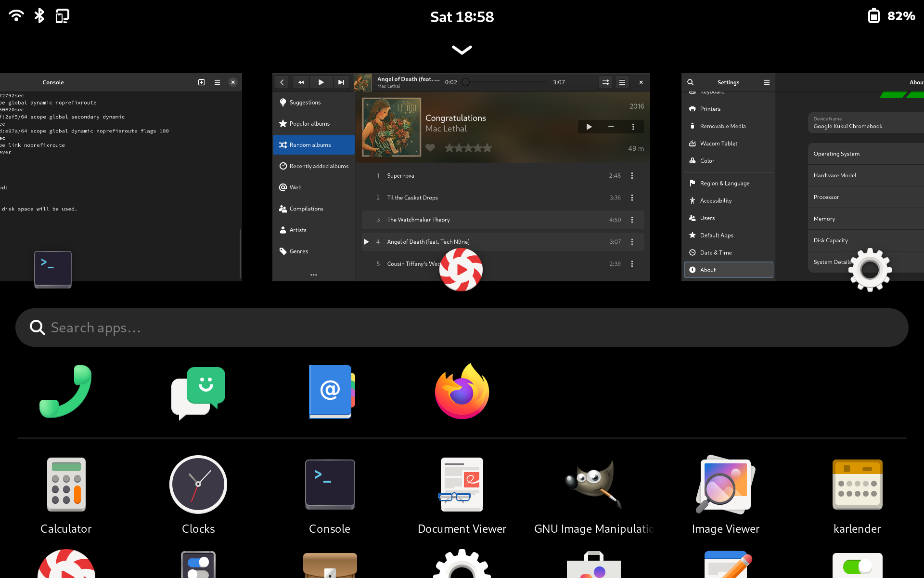Open the Clocks app
The width and height of the screenshot is (924, 578).
[x=198, y=485]
